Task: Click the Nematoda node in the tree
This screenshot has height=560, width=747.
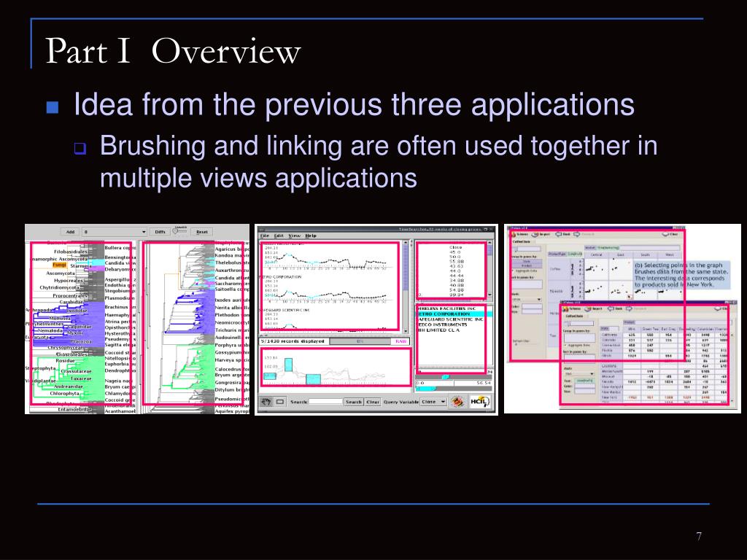Action: click(50, 330)
